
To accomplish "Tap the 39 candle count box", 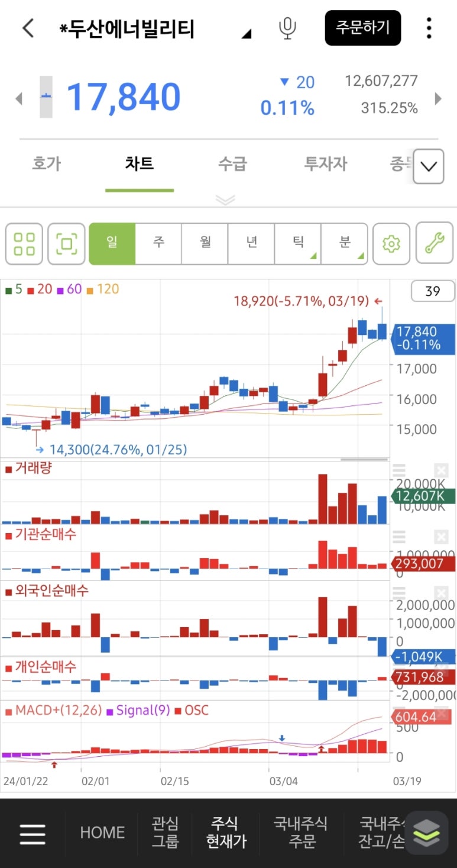I will click(x=433, y=291).
